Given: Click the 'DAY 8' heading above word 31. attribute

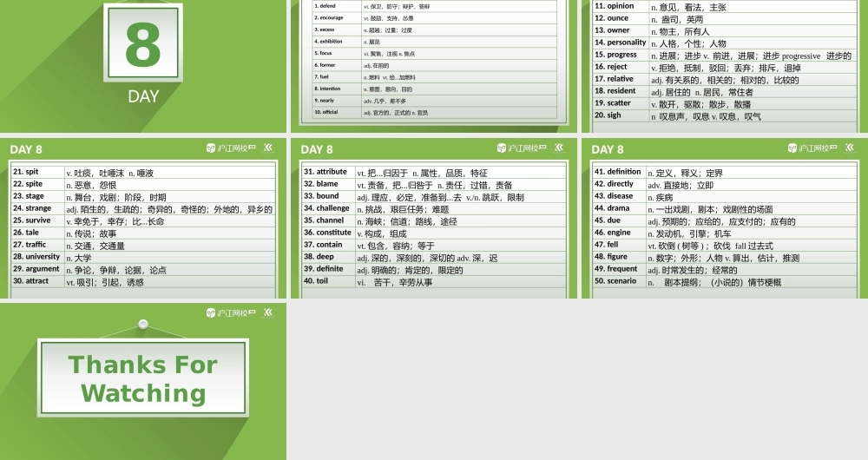Looking at the screenshot, I should click(x=317, y=149).
